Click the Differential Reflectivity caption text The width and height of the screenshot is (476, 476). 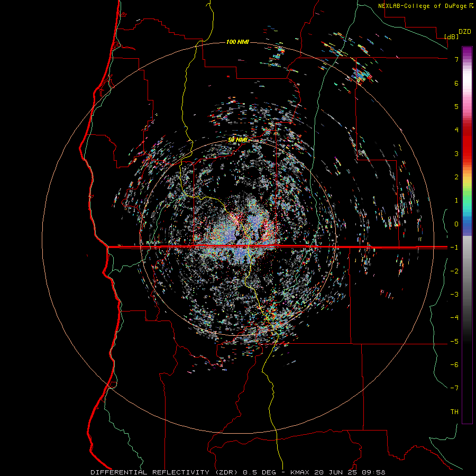[x=238, y=472]
